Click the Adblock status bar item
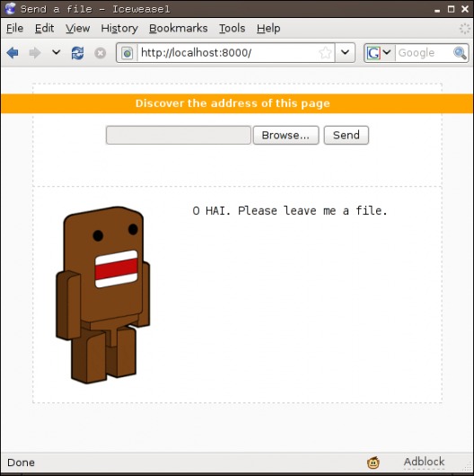The image size is (474, 476). (x=424, y=462)
